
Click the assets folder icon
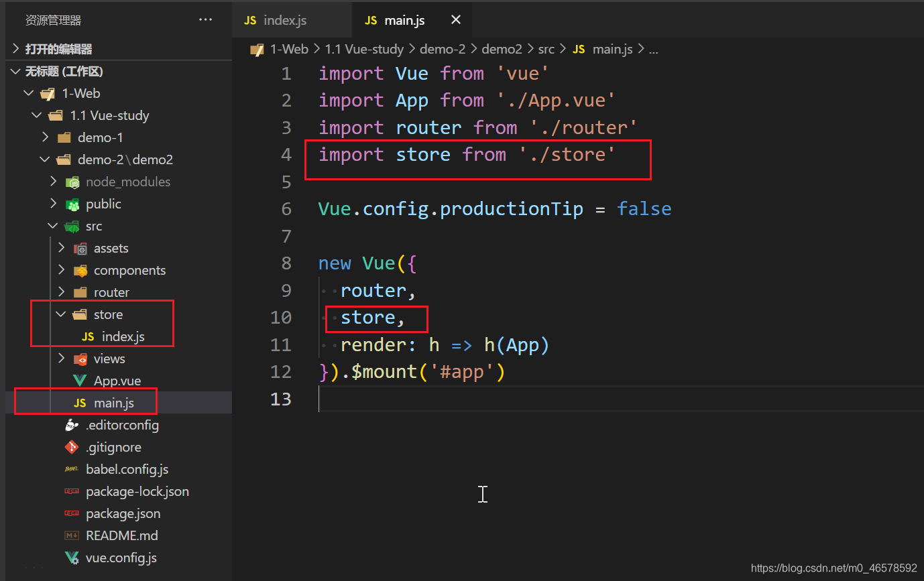pos(80,248)
